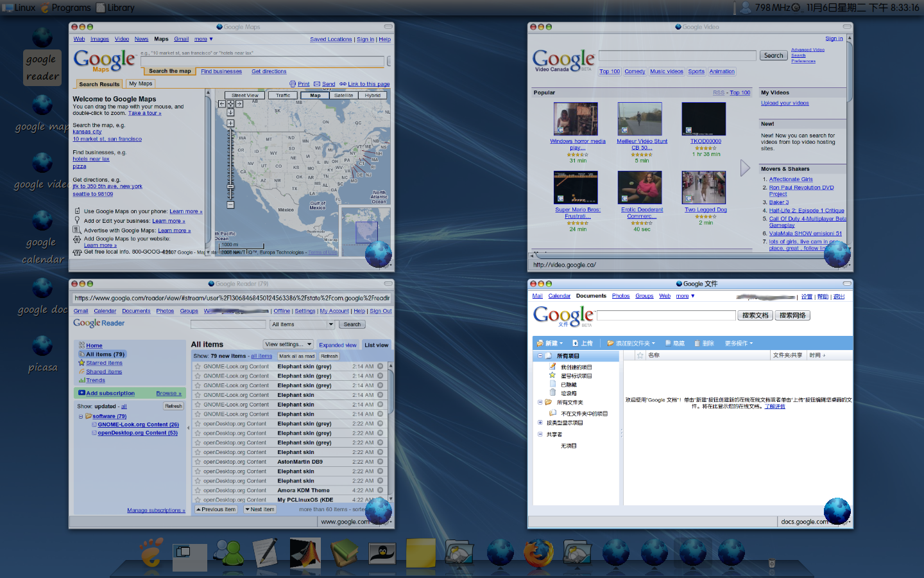Open the original-page arrow on the AstonMartin DB9 row
The image size is (924, 578).
tap(380, 462)
